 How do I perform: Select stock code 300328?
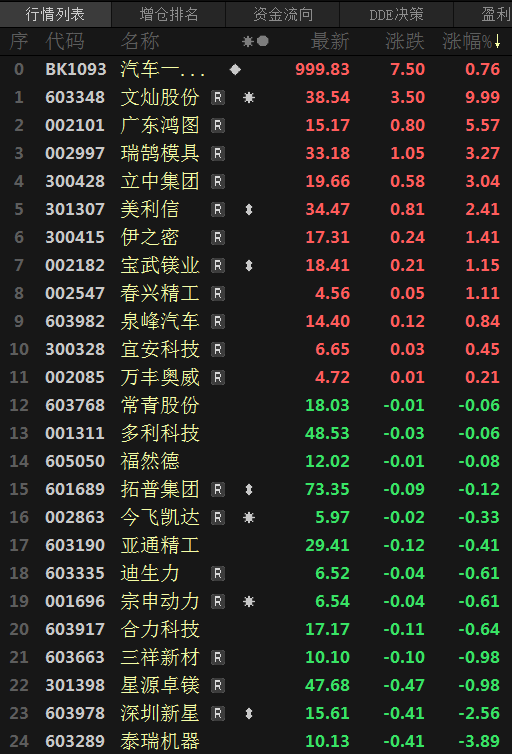[75, 350]
